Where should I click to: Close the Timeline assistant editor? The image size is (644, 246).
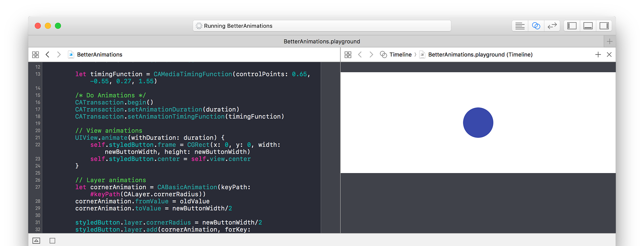609,54
